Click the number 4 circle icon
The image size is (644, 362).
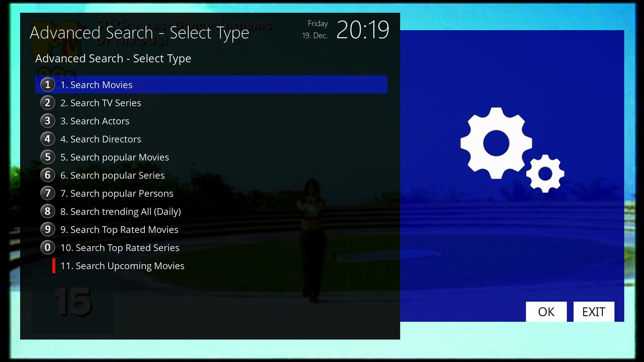click(48, 139)
